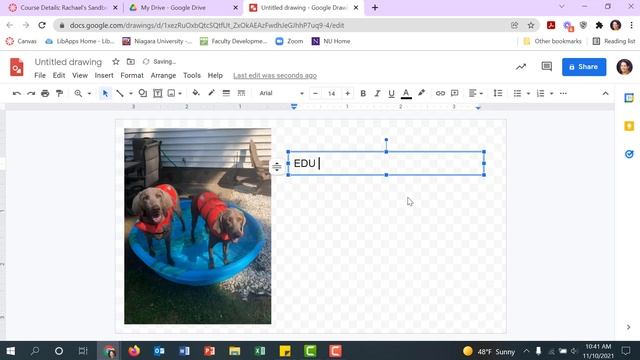Image resolution: width=640 pixels, height=360 pixels.
Task: Open the View menu
Action: [x=80, y=76]
